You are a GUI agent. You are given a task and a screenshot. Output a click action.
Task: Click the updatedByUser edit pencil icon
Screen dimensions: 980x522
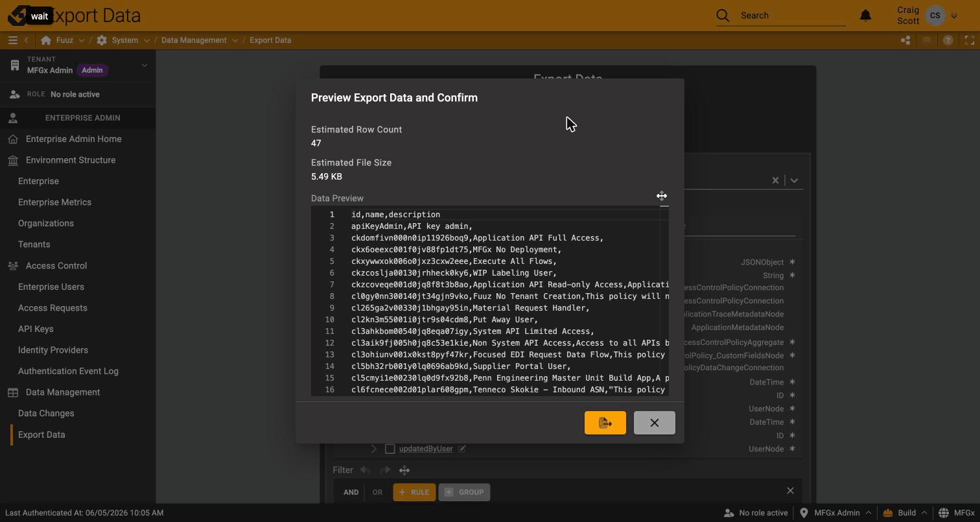pyautogui.click(x=462, y=449)
